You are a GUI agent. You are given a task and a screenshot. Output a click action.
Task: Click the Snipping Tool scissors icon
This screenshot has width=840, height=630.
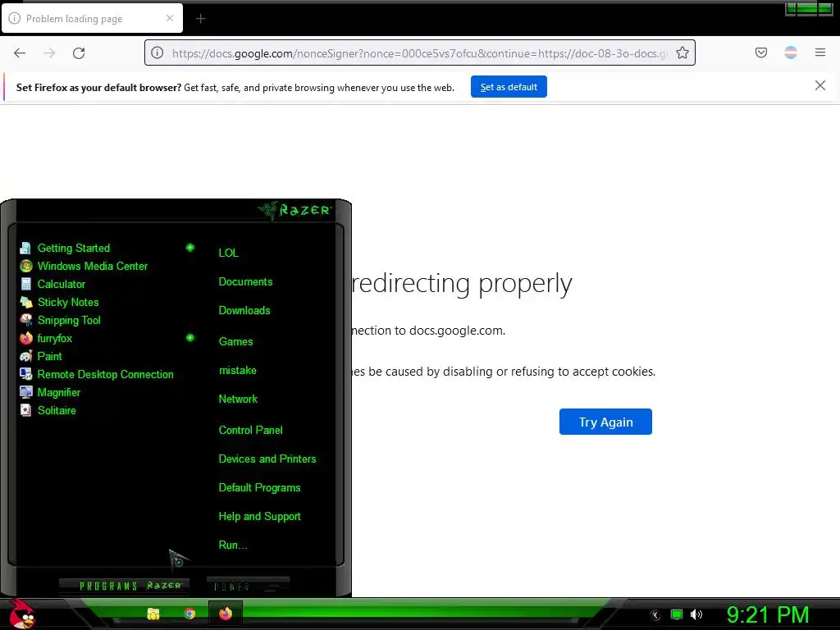point(25,320)
